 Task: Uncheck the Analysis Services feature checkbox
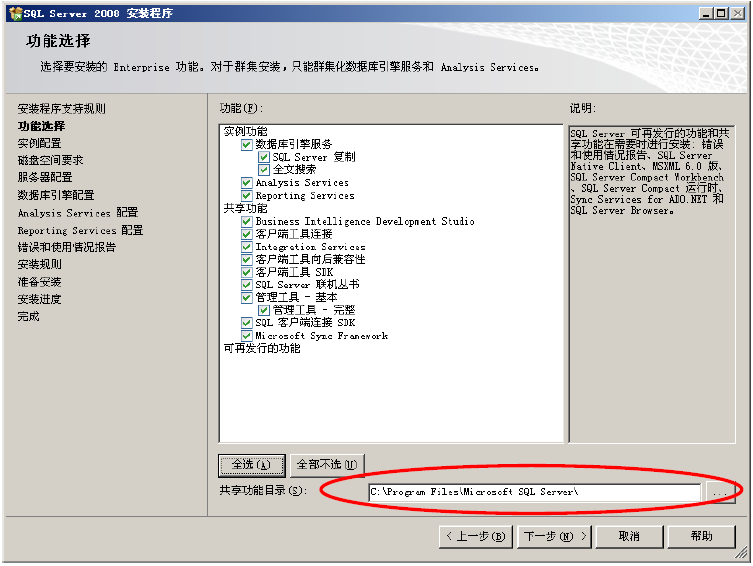coord(246,183)
